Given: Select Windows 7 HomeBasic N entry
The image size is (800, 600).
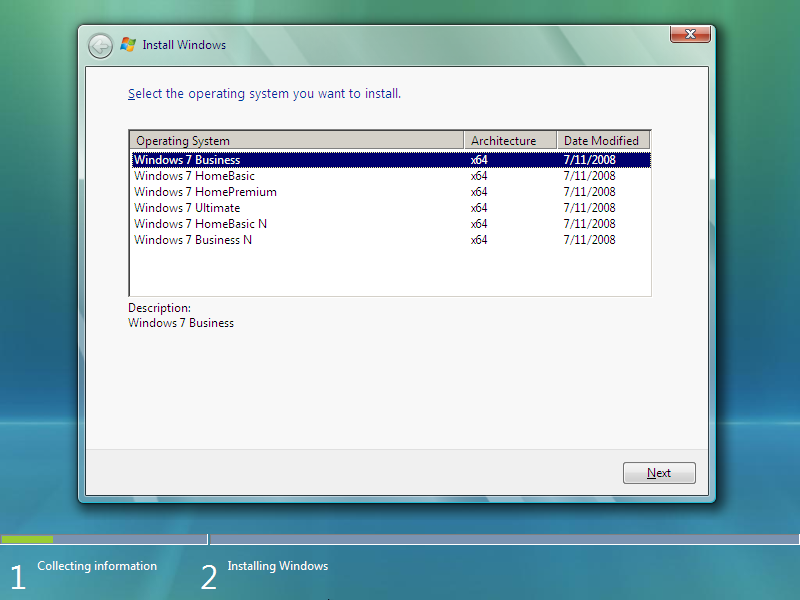Looking at the screenshot, I should tap(391, 224).
